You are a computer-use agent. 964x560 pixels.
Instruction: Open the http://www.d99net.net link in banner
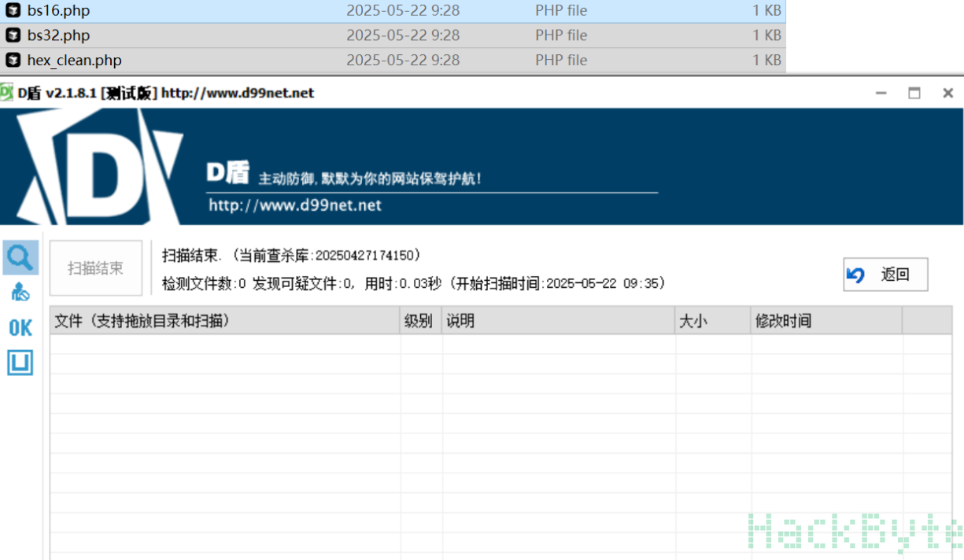295,205
